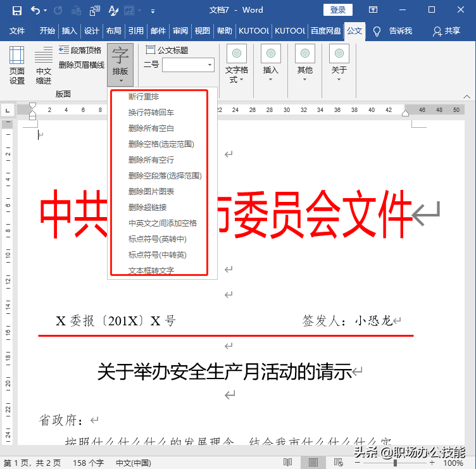
Task: Click the 告诉我 lightbulb search
Action: click(x=393, y=31)
